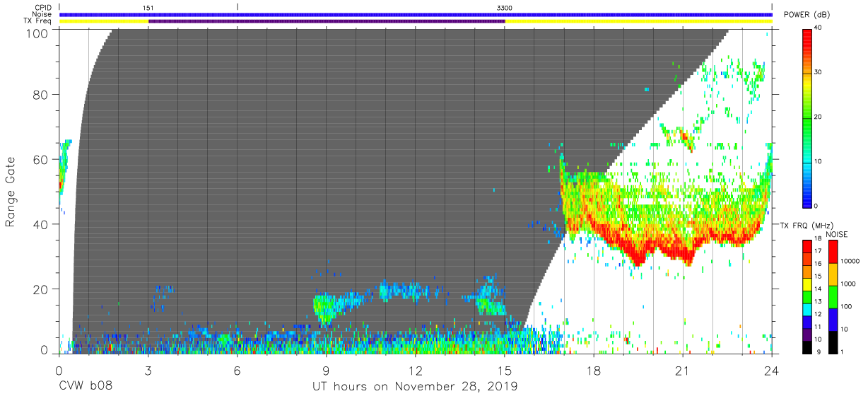
Task: Click 'UT hours on November 28, 2019' label
Action: pos(415,387)
